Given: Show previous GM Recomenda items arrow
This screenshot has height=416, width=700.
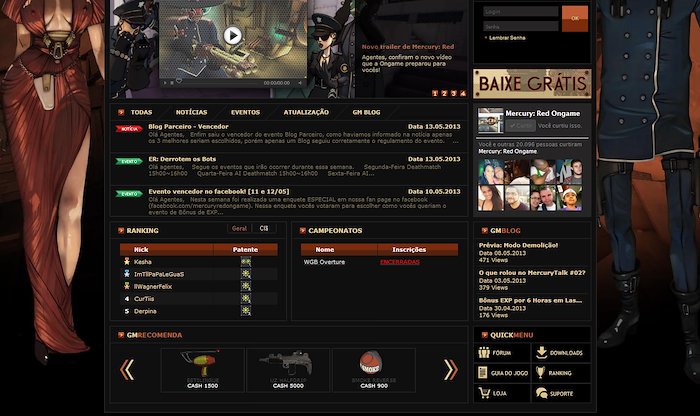Looking at the screenshot, I should (x=127, y=370).
